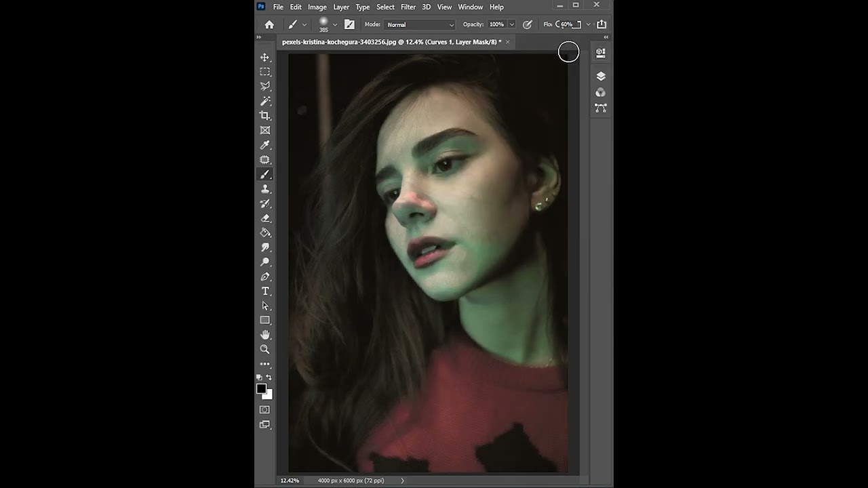Select the Patch healing tool

[x=265, y=160]
